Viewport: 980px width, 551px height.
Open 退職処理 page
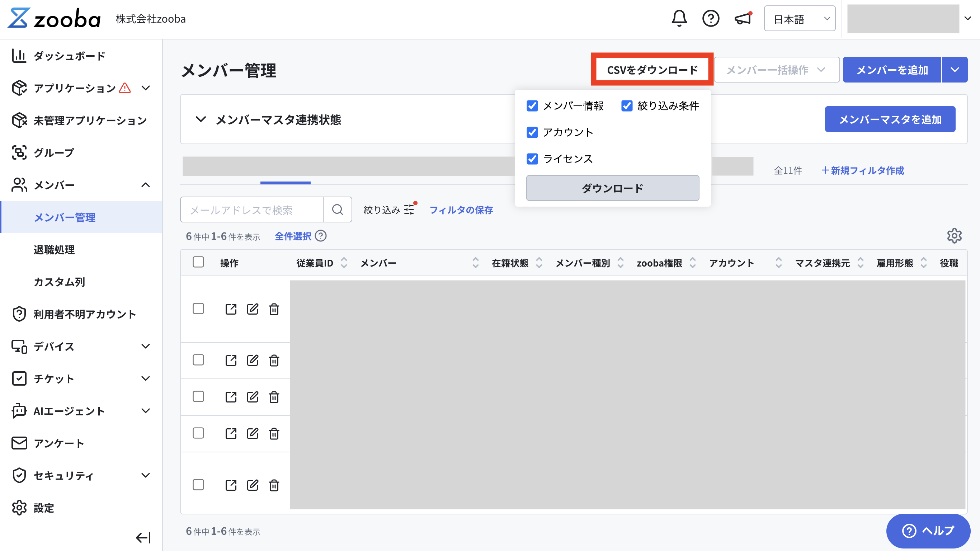pyautogui.click(x=54, y=250)
